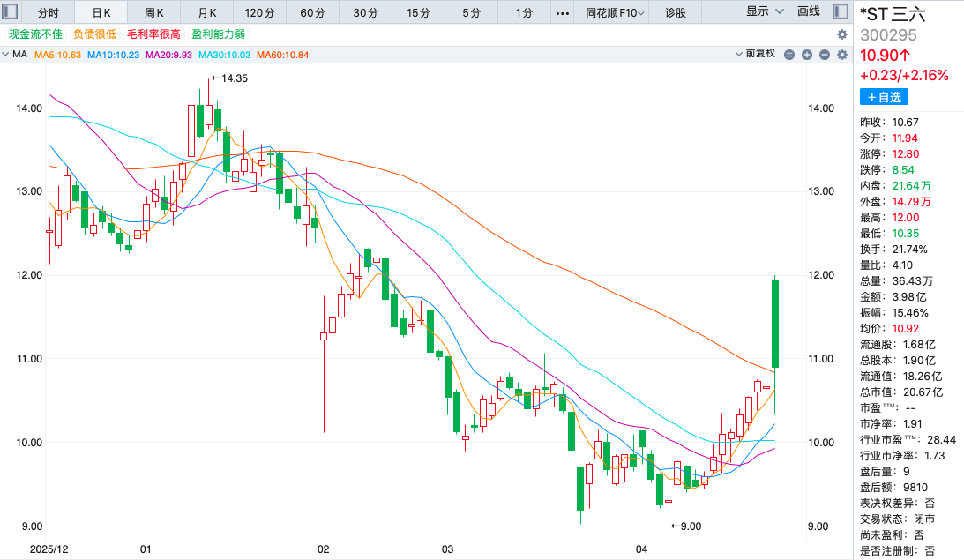Click the orange MA5:10.63 legend label
The width and height of the screenshot is (964, 560).
point(57,55)
